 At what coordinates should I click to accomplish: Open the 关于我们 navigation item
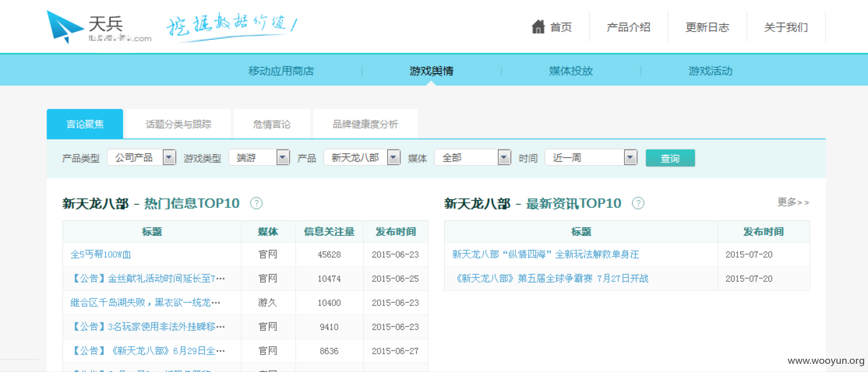pyautogui.click(x=786, y=27)
